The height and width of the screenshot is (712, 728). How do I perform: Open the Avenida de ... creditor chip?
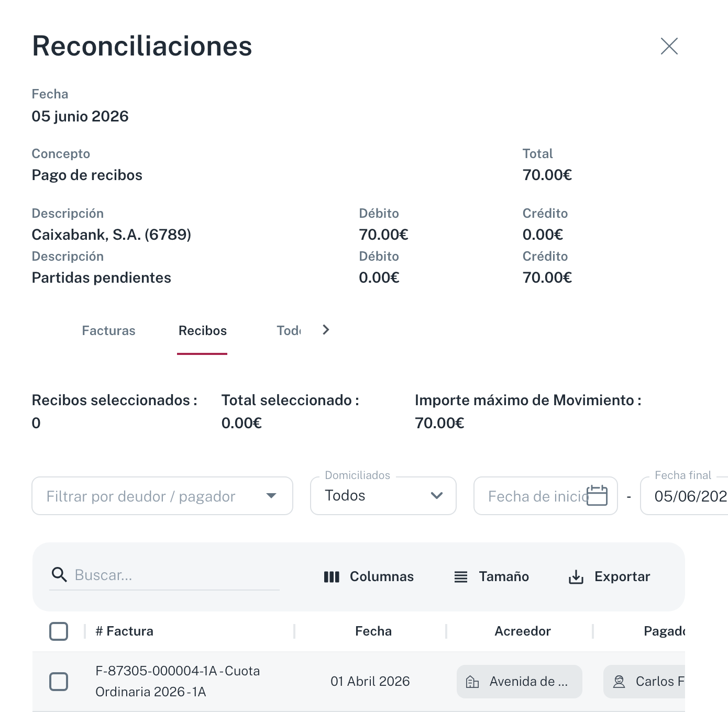point(520,682)
